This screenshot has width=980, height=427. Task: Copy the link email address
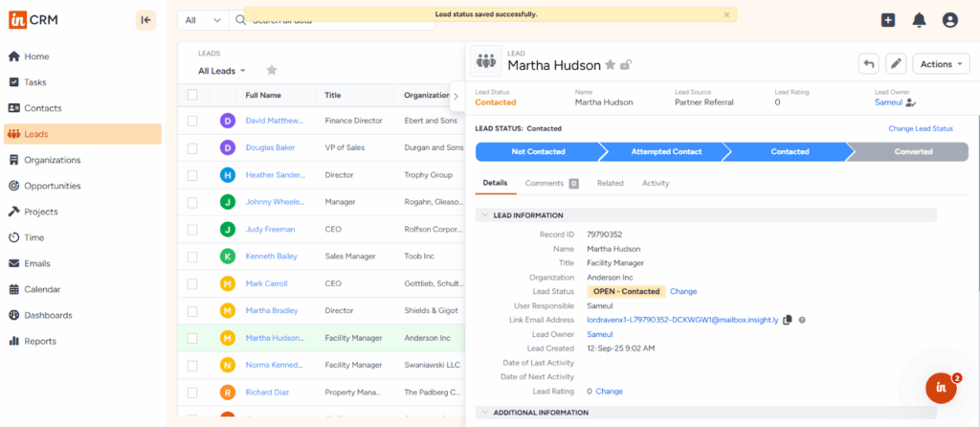788,320
